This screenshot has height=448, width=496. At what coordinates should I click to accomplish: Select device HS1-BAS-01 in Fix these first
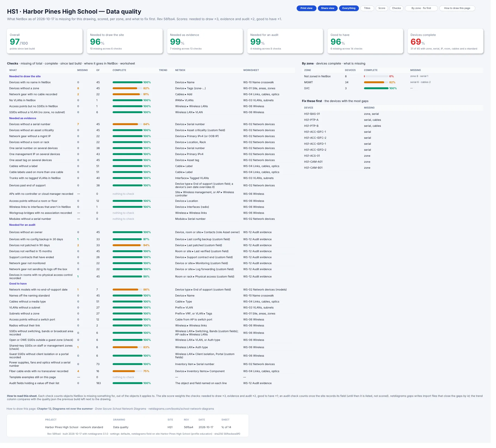coord(393,114)
